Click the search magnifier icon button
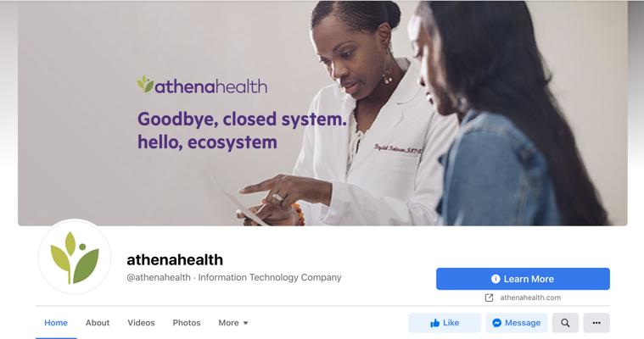 pos(565,323)
